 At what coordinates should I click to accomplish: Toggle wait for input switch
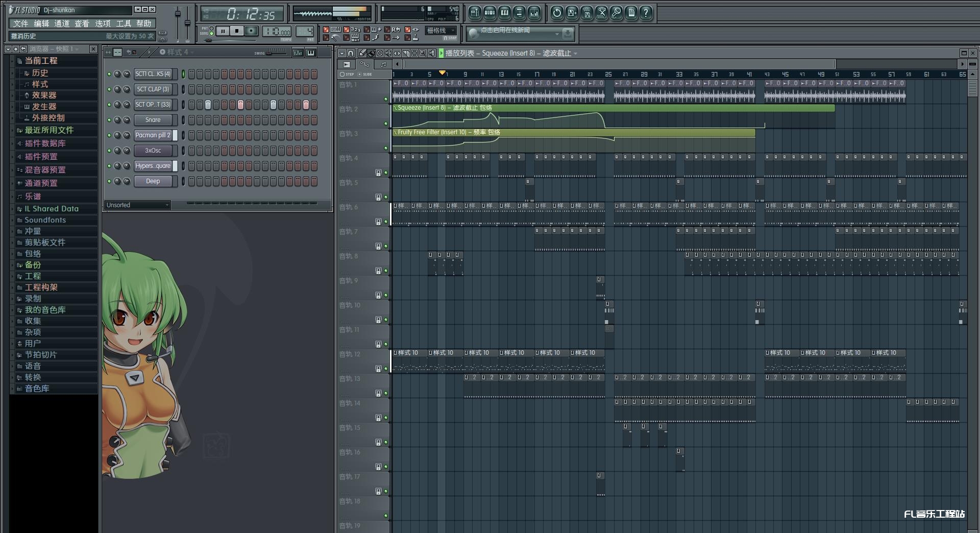click(x=347, y=38)
